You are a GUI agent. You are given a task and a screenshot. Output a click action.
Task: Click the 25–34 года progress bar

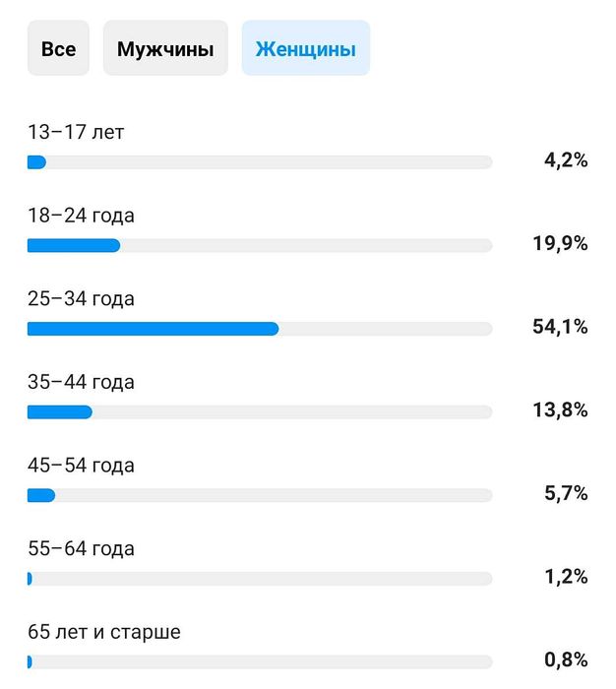[x=260, y=329]
